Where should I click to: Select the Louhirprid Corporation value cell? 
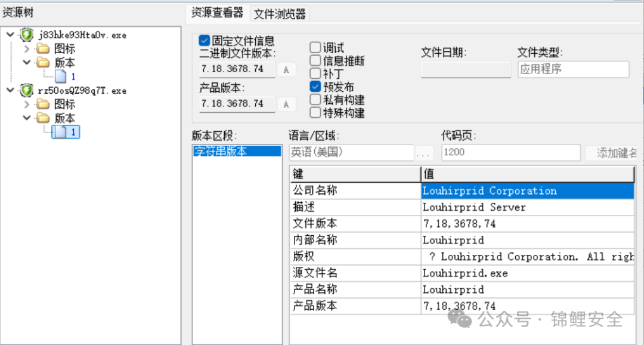tap(528, 191)
